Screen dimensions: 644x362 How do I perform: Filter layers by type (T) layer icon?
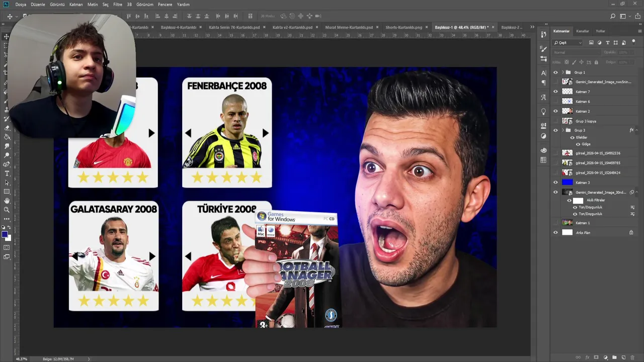[608, 43]
